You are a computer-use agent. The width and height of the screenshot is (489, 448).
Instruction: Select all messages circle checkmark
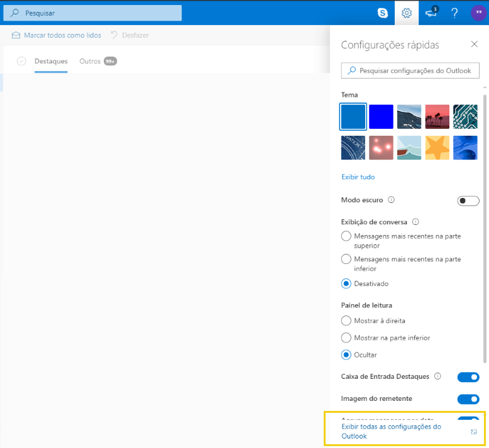[x=21, y=61]
